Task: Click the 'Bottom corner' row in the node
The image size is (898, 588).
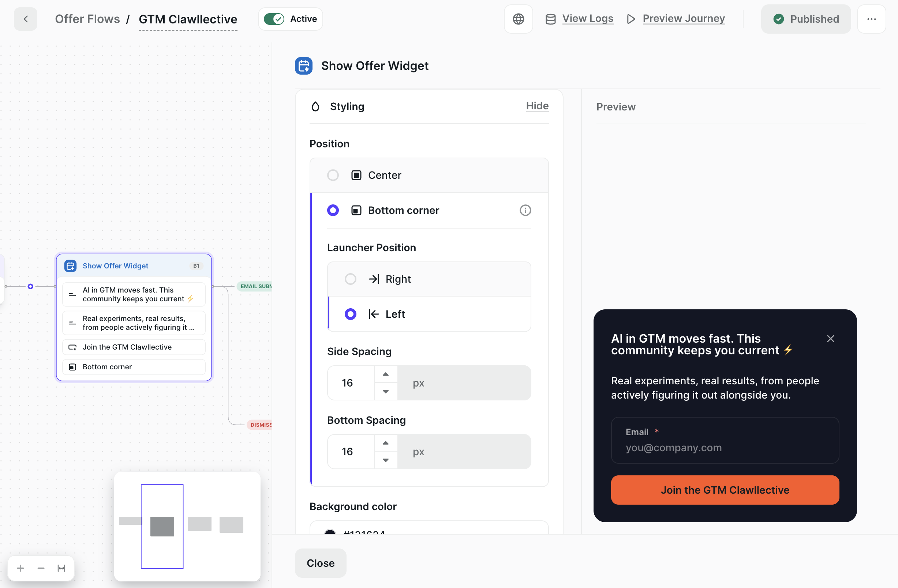Action: [134, 366]
